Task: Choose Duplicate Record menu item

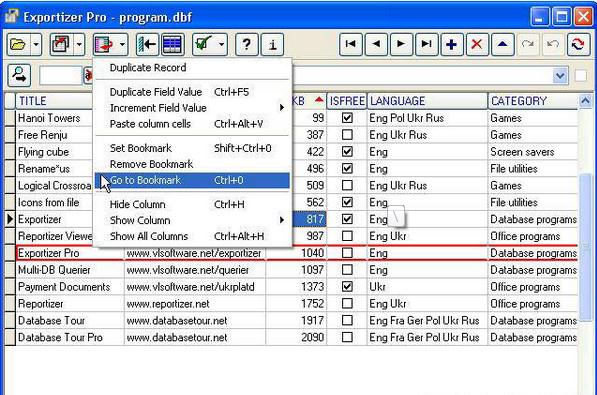Action: pyautogui.click(x=192, y=68)
